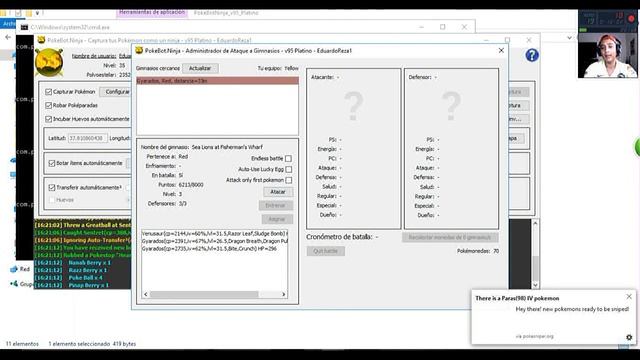Click the notification message about sniping pokemons
This screenshot has width=640, height=360.
click(572, 309)
